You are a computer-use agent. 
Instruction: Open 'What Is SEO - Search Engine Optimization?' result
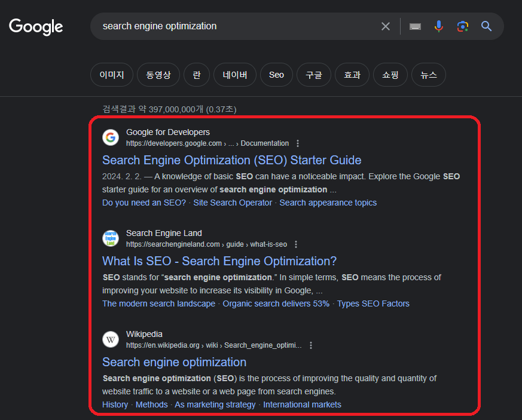[219, 261]
